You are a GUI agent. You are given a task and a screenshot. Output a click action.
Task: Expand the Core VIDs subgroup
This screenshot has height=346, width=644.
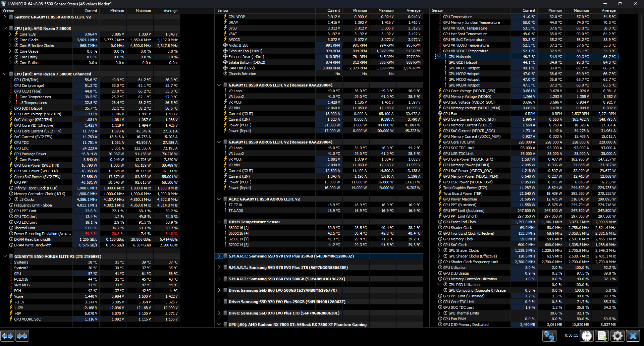click(x=10, y=34)
